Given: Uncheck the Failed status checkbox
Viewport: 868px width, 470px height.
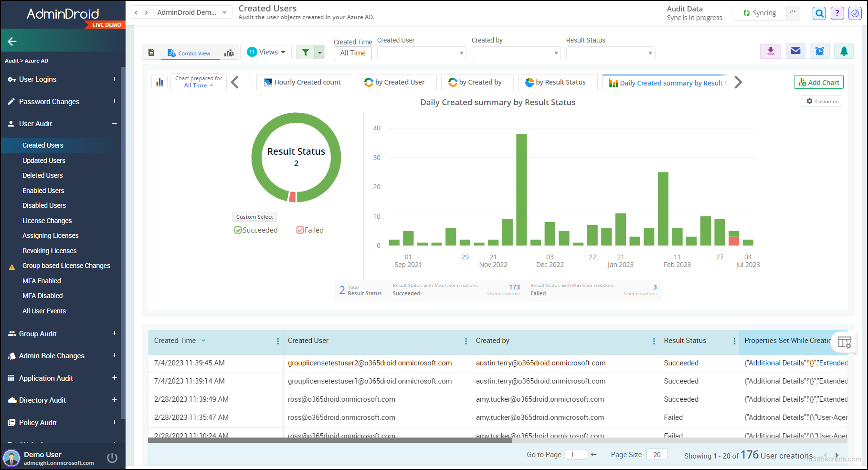Looking at the screenshot, I should 300,230.
